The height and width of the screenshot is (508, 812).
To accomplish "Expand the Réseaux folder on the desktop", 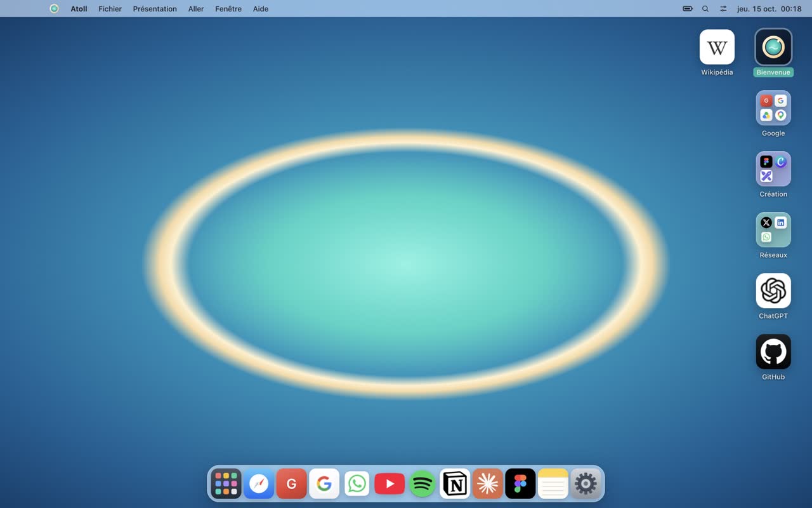I will pos(773,230).
